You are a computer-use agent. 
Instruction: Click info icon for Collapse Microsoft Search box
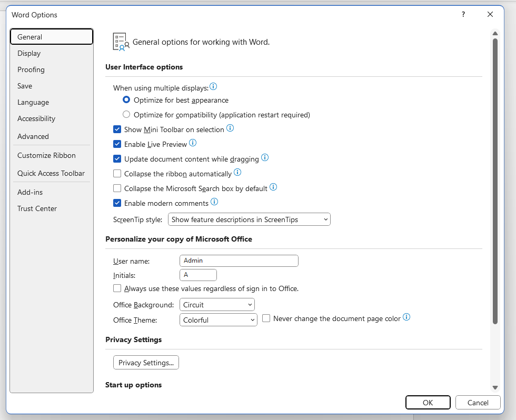pyautogui.click(x=273, y=187)
